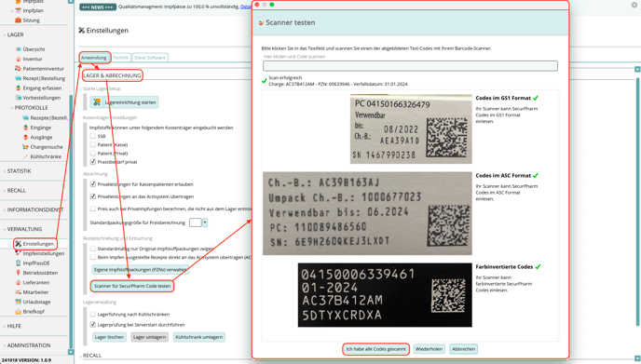
Task: Click the Einstellungen tools icon in sidebar
Action: pos(18,244)
